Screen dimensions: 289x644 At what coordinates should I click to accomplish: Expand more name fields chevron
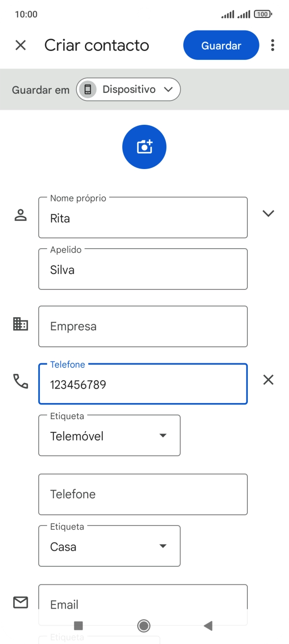pos(268,213)
